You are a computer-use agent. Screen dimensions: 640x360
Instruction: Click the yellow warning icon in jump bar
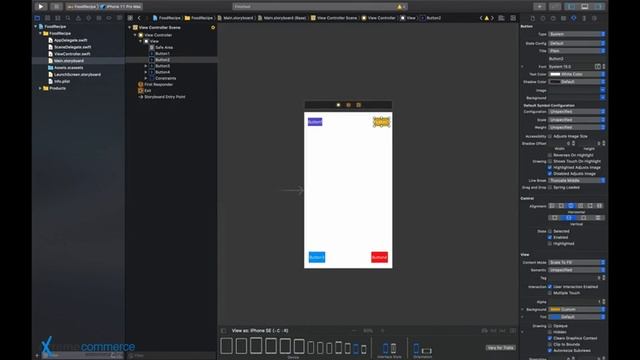pos(487,18)
